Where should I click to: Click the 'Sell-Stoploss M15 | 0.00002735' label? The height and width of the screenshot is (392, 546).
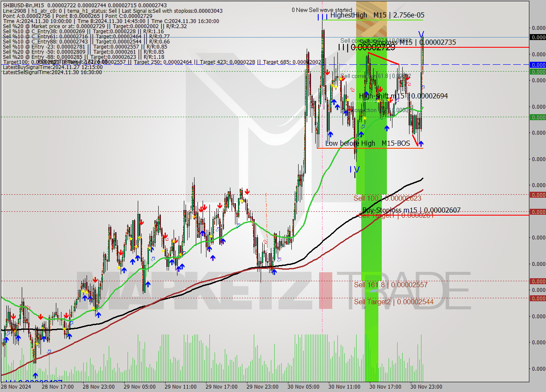pyautogui.click(x=408, y=42)
